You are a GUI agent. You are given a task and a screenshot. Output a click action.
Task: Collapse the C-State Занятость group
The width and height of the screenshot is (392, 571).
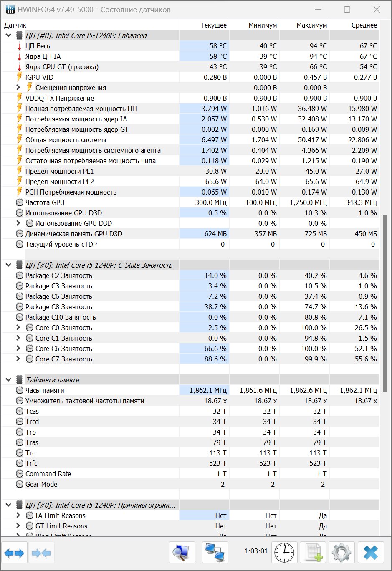point(8,265)
